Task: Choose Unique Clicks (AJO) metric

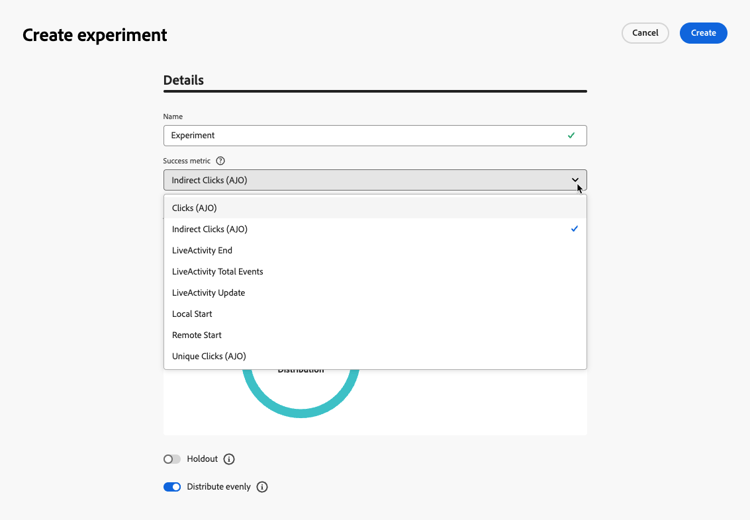Action: coord(209,356)
